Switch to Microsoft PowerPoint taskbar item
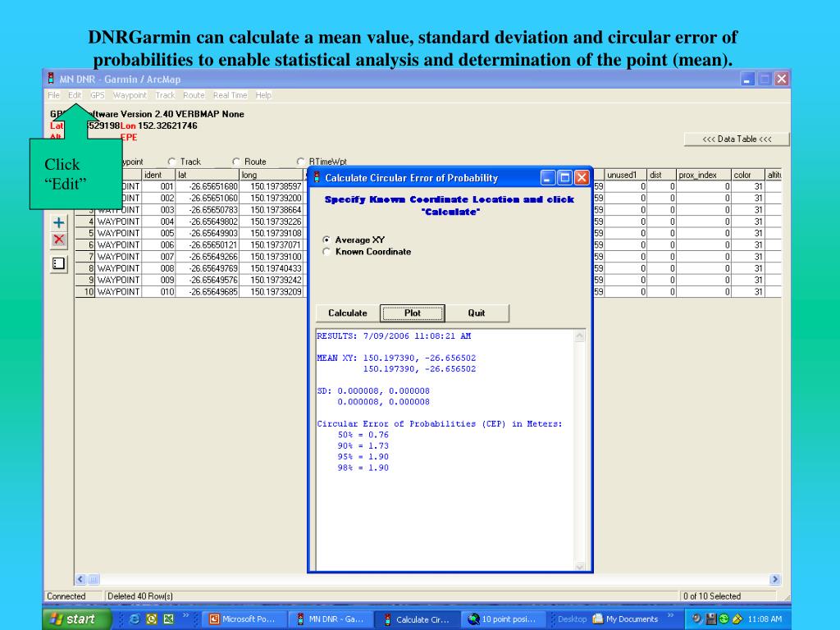Screen dimensions: 840x630 (x=244, y=619)
